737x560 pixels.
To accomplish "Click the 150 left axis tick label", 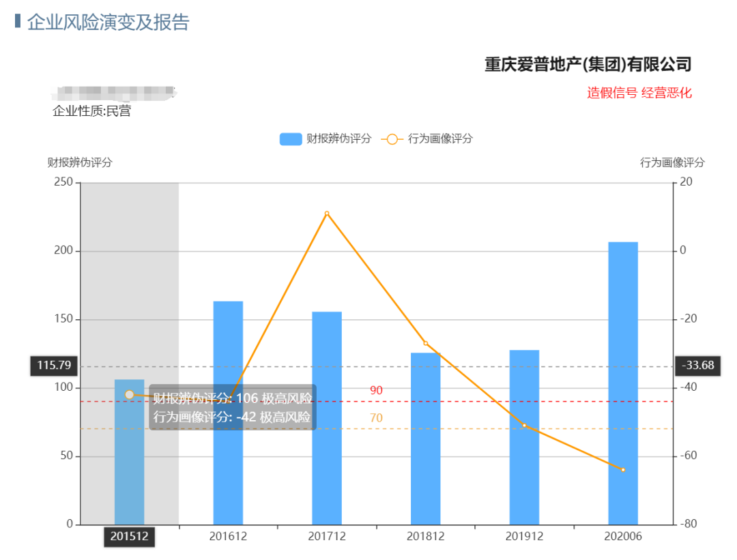I will point(63,319).
